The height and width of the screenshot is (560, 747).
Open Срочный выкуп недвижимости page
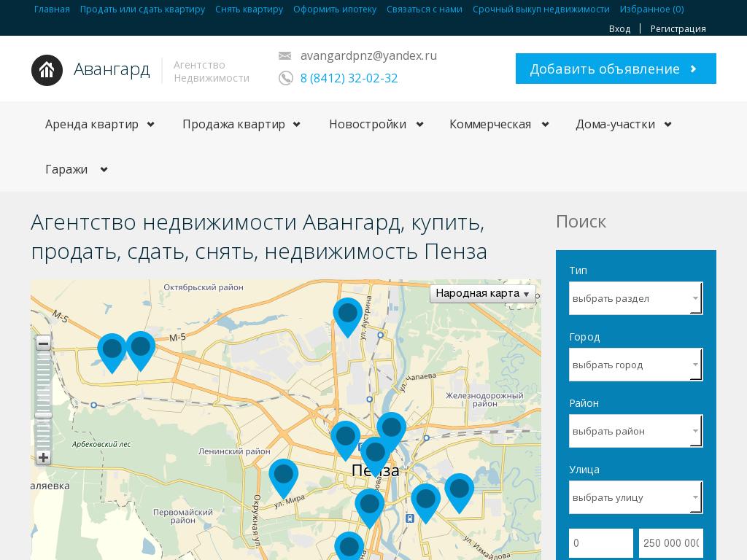[541, 9]
